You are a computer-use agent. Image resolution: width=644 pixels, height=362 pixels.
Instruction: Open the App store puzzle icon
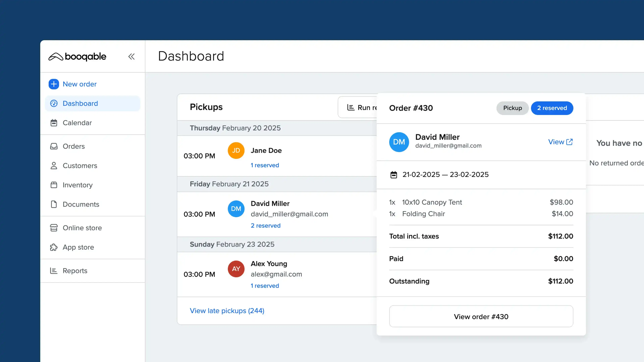tap(54, 247)
